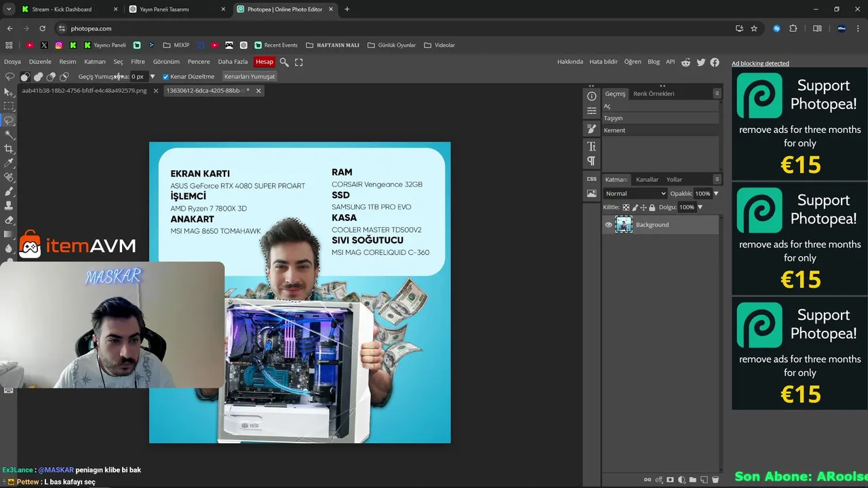Toggle lock image pixels brush

click(x=635, y=207)
